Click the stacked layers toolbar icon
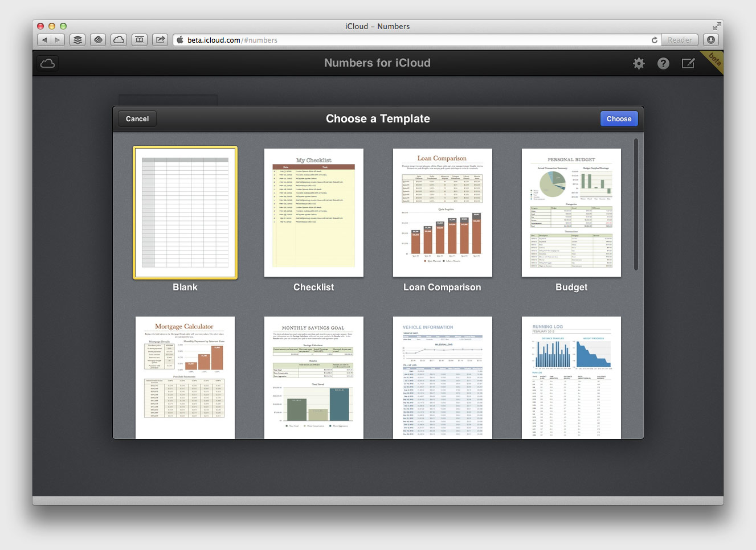The height and width of the screenshot is (550, 756). tap(77, 40)
